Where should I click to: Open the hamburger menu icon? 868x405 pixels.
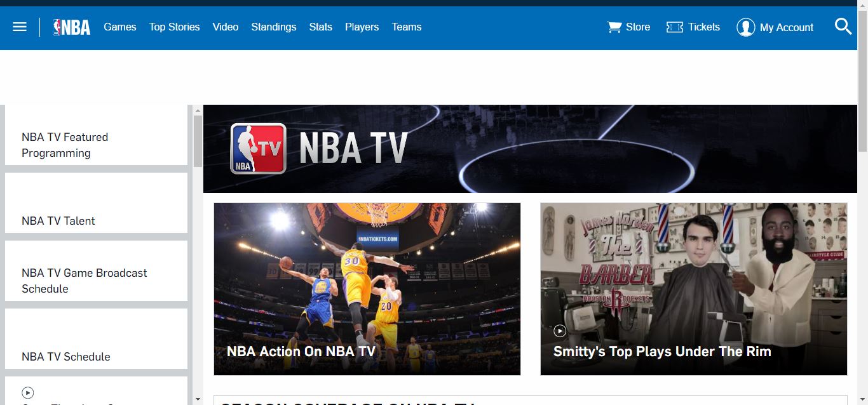[20, 27]
